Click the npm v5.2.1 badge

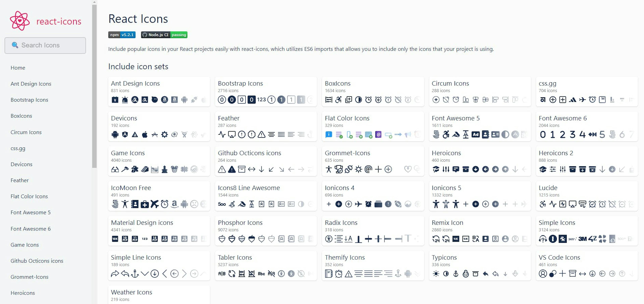[x=122, y=35]
